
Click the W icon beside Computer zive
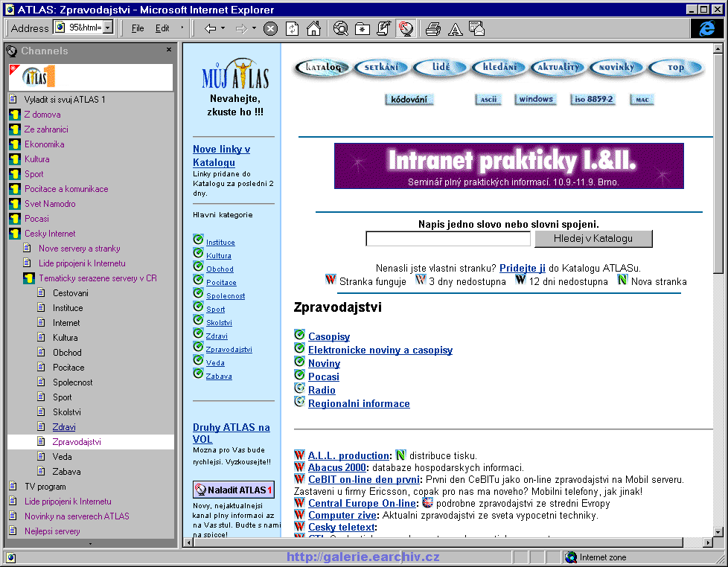(x=299, y=514)
